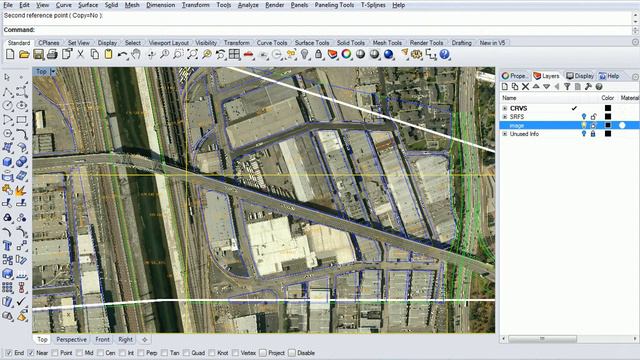
Task: Move layer up with the up triangle
Action: click(536, 87)
